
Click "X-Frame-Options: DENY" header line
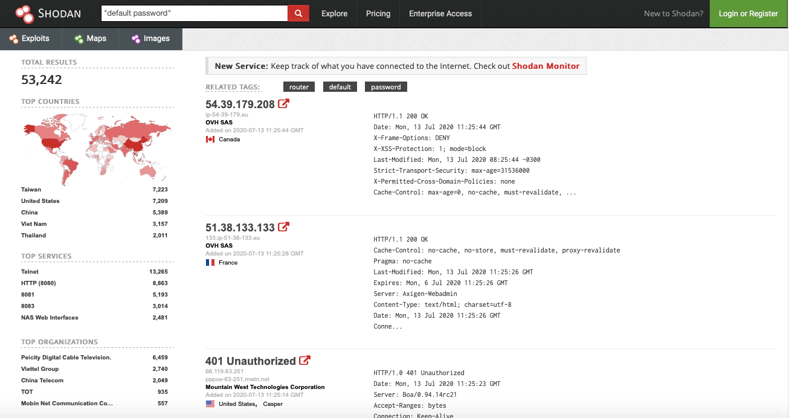tap(412, 138)
